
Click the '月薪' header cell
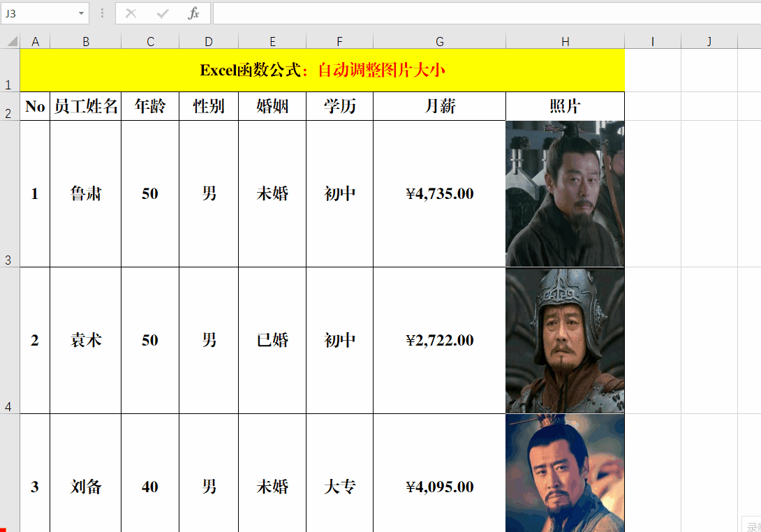pos(440,106)
